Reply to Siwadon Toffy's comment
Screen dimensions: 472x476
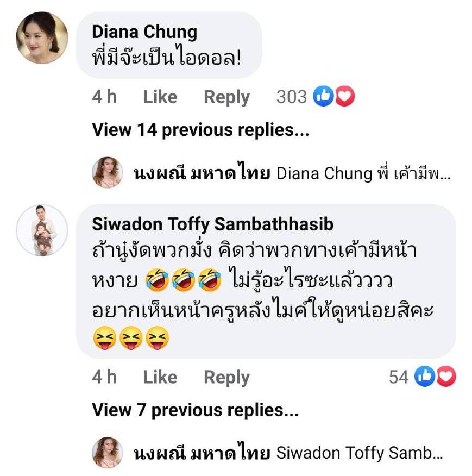point(226,377)
